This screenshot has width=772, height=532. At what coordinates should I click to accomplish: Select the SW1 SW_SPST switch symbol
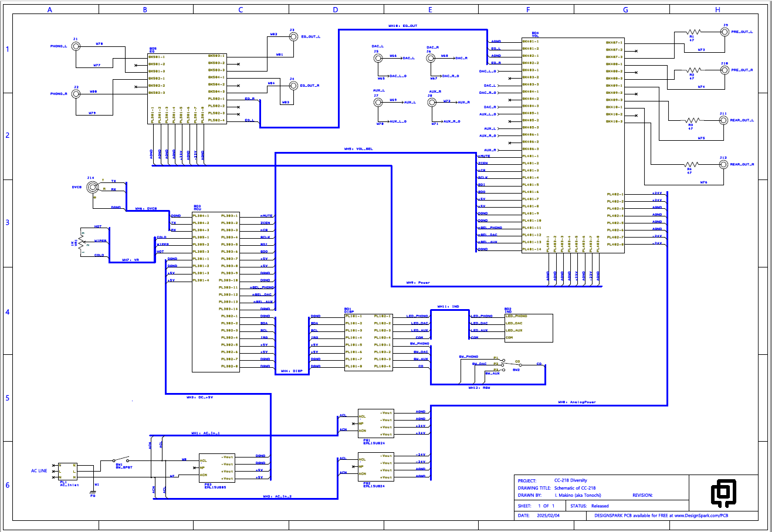121,459
